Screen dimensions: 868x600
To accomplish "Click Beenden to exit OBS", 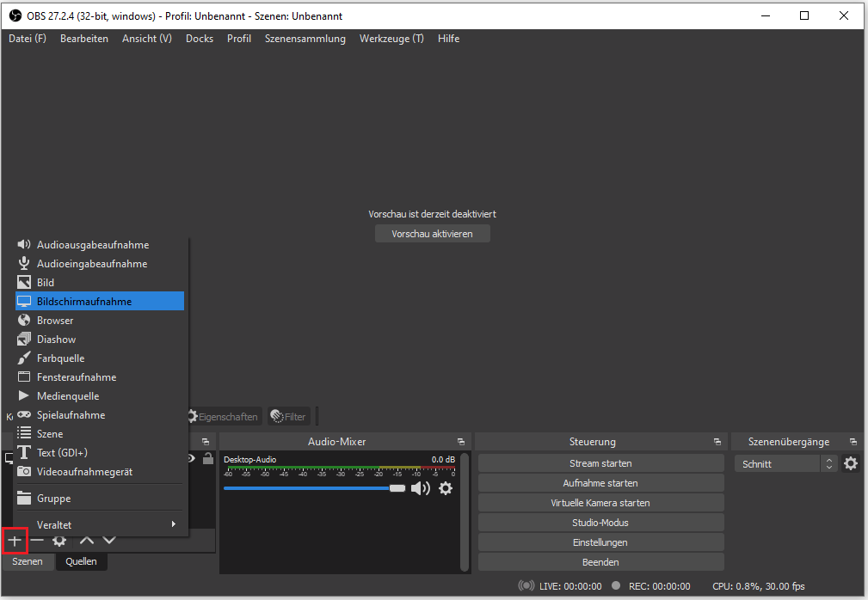I will [600, 562].
